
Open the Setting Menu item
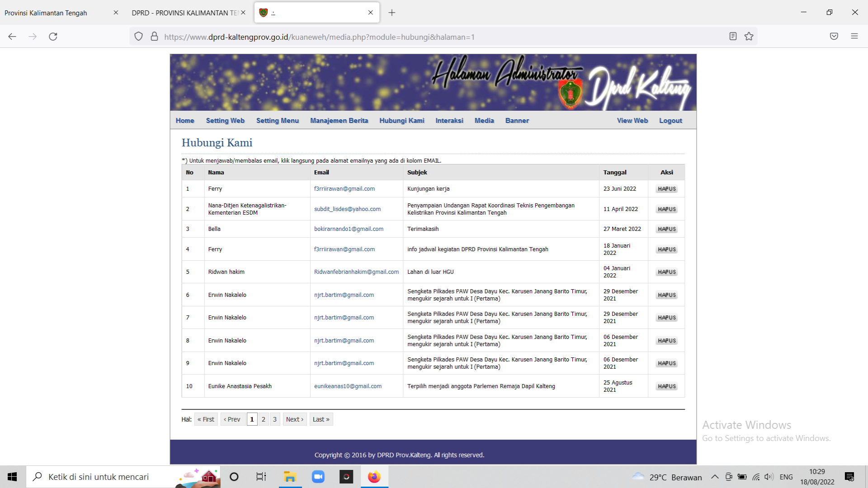point(278,121)
